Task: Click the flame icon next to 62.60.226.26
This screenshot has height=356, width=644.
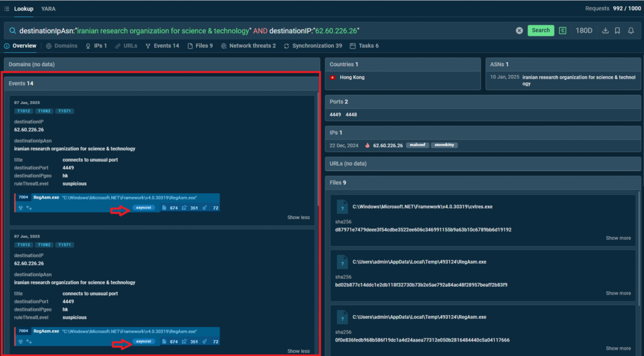Action: point(367,145)
